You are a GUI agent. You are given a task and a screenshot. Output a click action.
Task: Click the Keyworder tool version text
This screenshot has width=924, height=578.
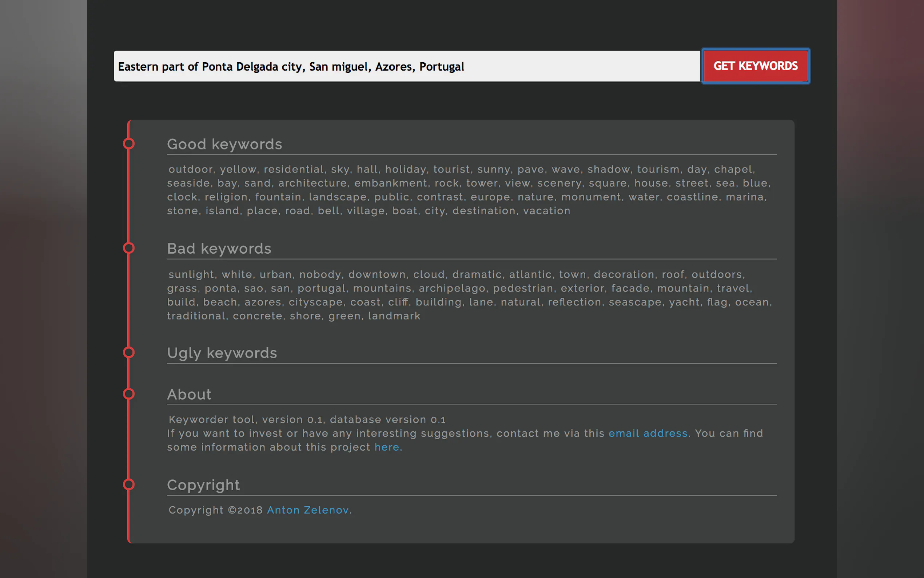[x=307, y=419]
